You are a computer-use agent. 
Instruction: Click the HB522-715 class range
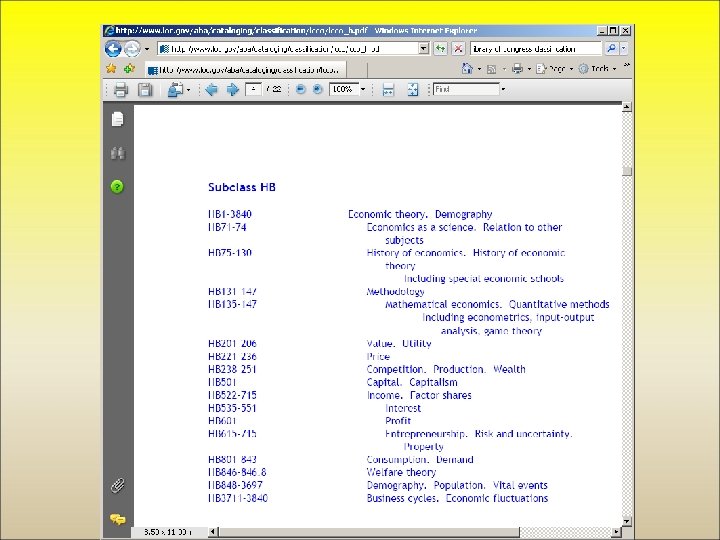[232, 395]
